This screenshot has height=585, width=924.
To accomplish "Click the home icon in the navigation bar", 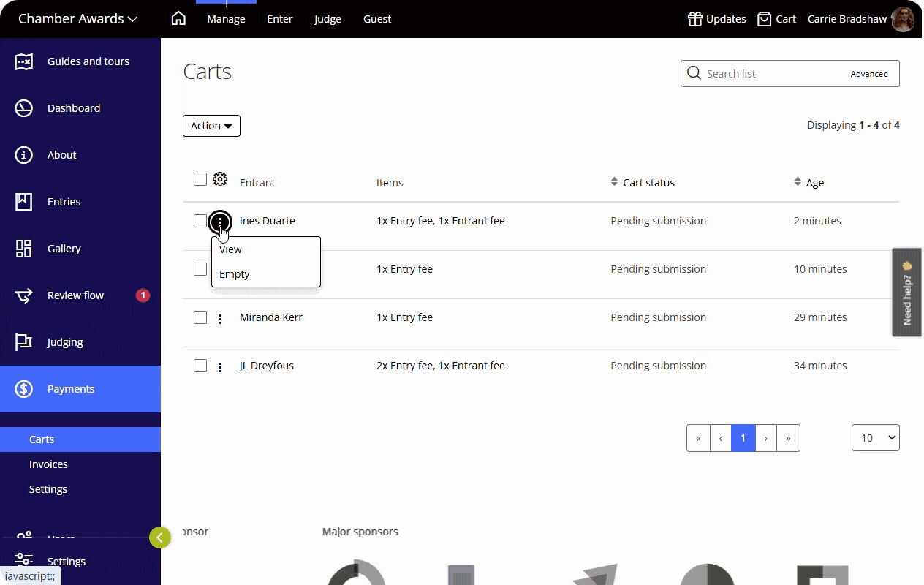I will tap(178, 18).
